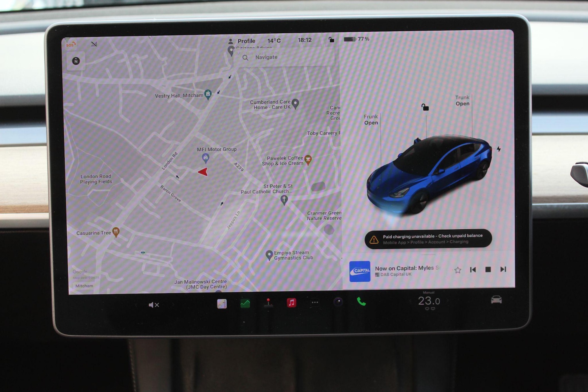
Task: Open the paid charging unavailable warning
Action: (x=428, y=239)
